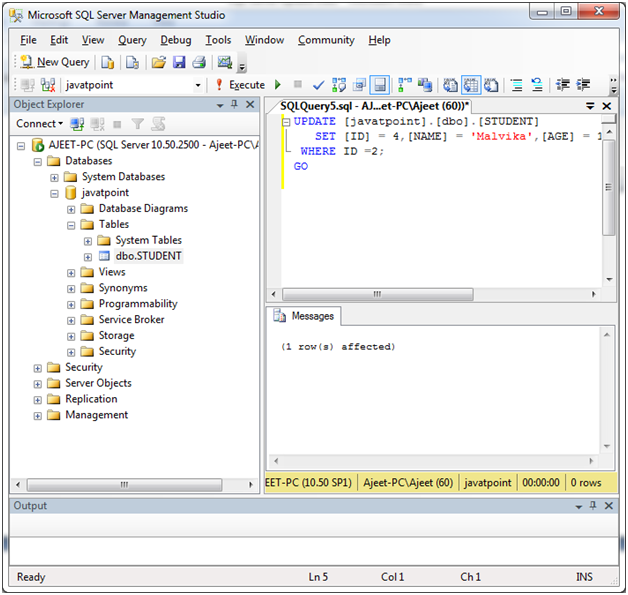Open the Debug menu
628x595 pixels.
point(176,40)
